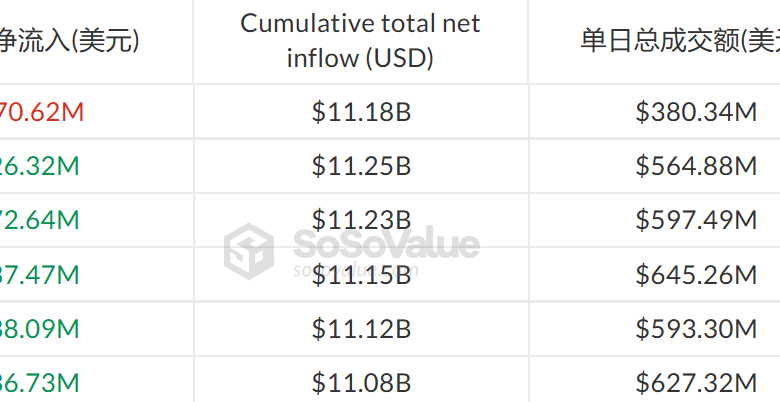This screenshot has width=780, height=402.
Task: Click the SoSoValue watermark text
Action: pyautogui.click(x=386, y=244)
